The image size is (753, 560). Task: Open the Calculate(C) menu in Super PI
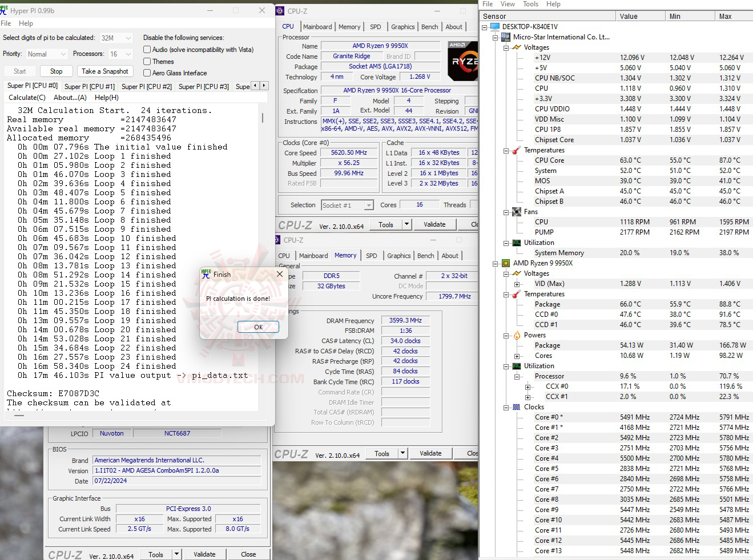[27, 98]
